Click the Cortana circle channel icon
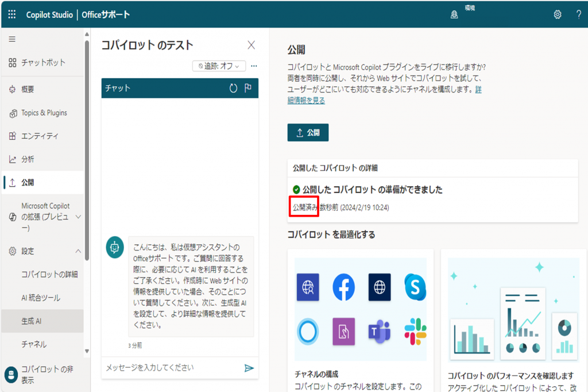The image size is (588, 392). point(308,332)
